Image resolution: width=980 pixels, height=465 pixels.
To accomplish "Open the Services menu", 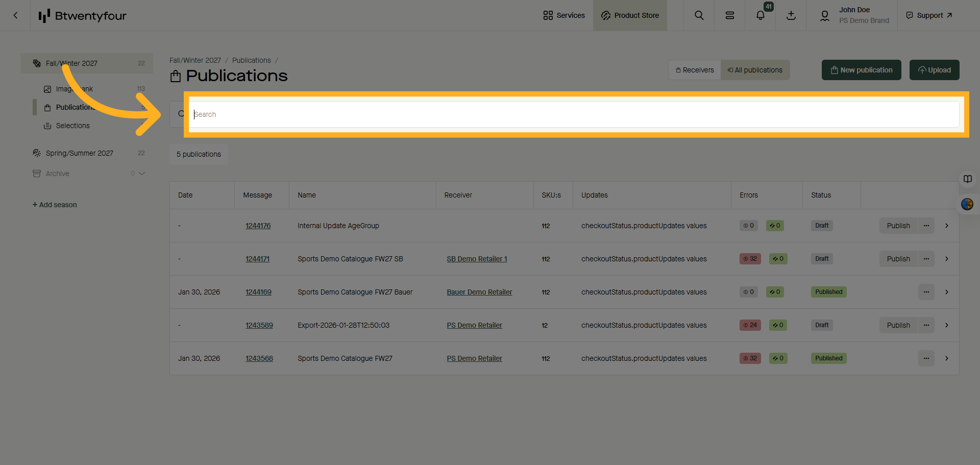I will tap(563, 15).
